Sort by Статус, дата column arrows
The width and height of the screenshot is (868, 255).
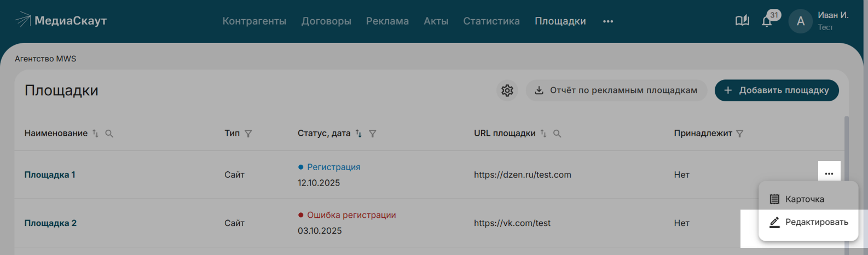tap(358, 134)
